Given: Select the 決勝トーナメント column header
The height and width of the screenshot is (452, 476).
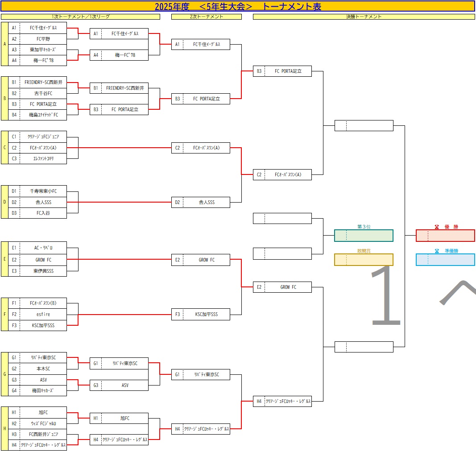Looking at the screenshot, I should [364, 17].
